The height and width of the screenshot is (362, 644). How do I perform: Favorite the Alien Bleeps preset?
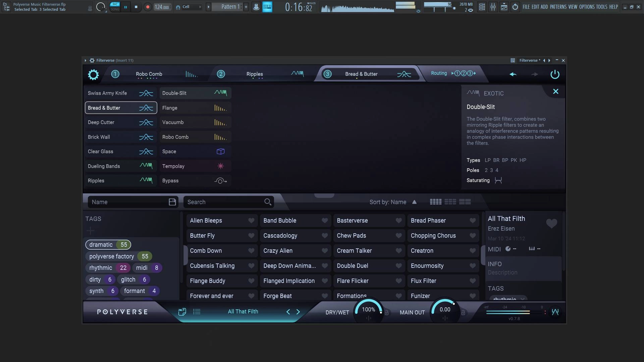point(251,221)
